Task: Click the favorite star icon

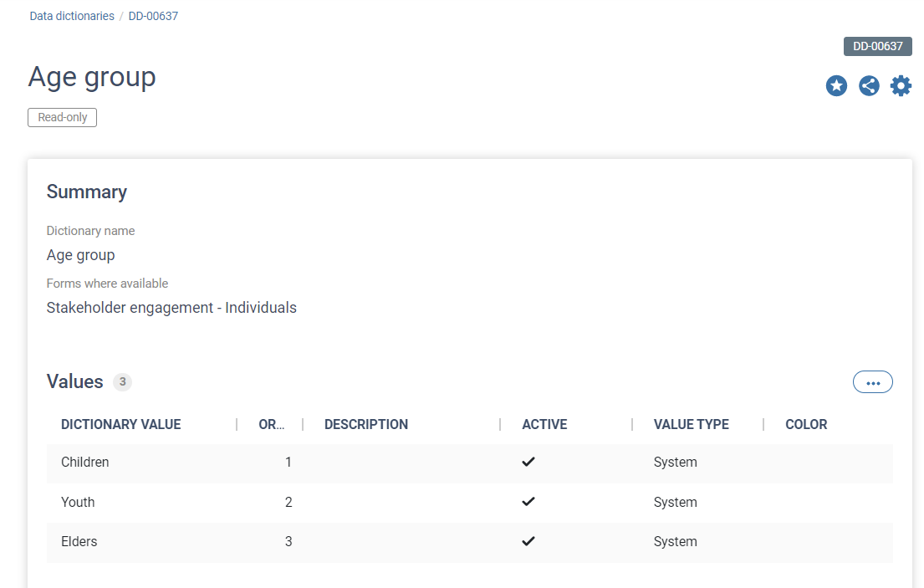Action: pyautogui.click(x=836, y=85)
